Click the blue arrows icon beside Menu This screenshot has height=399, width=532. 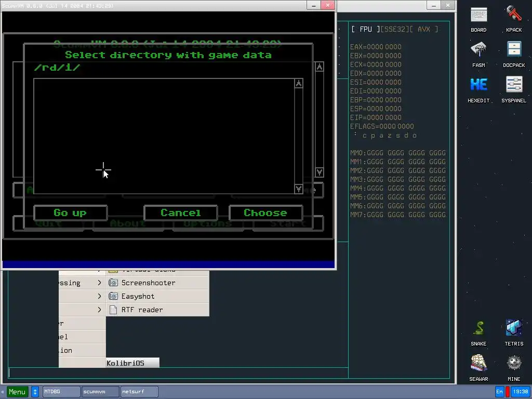(x=35, y=392)
